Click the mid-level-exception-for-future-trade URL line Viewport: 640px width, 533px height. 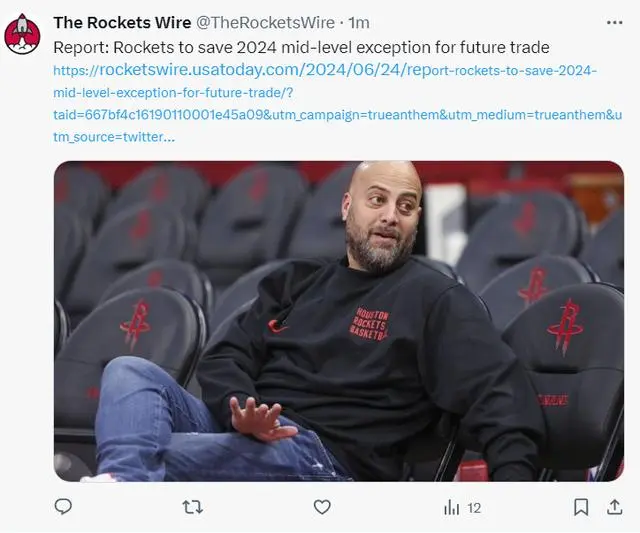[x=173, y=93]
